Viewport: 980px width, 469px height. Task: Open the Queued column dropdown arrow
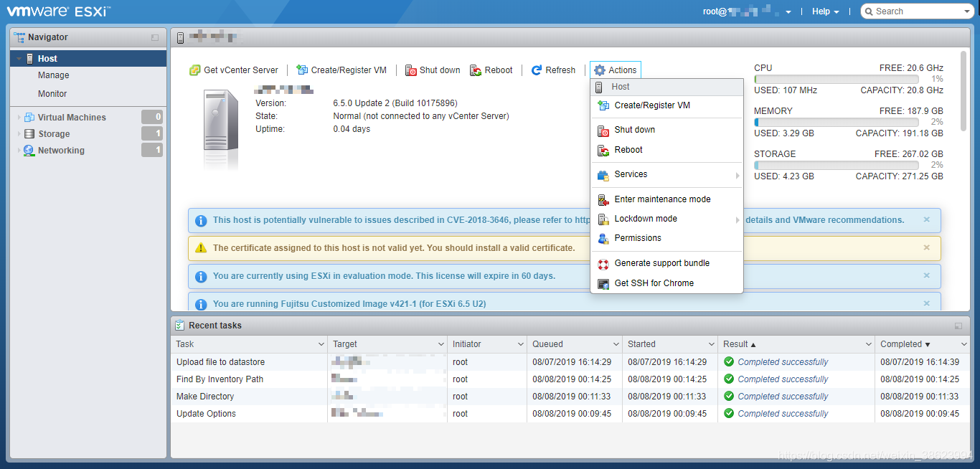[616, 344]
